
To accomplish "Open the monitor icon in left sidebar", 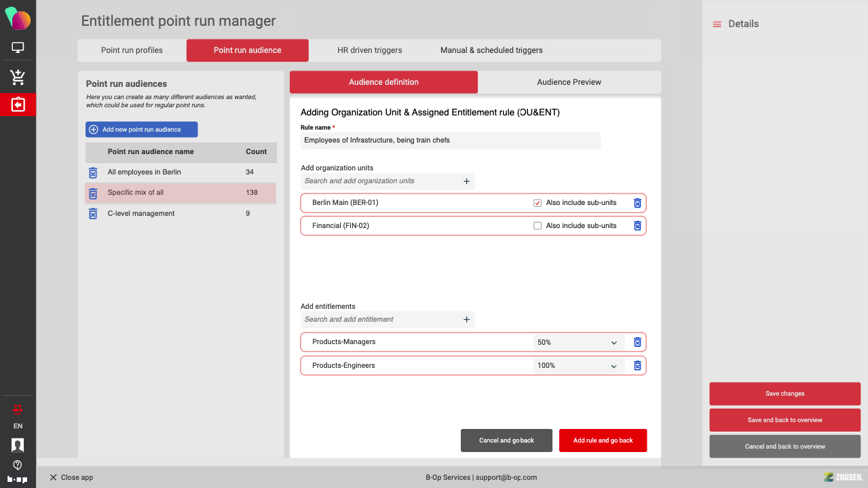I will click(x=18, y=48).
